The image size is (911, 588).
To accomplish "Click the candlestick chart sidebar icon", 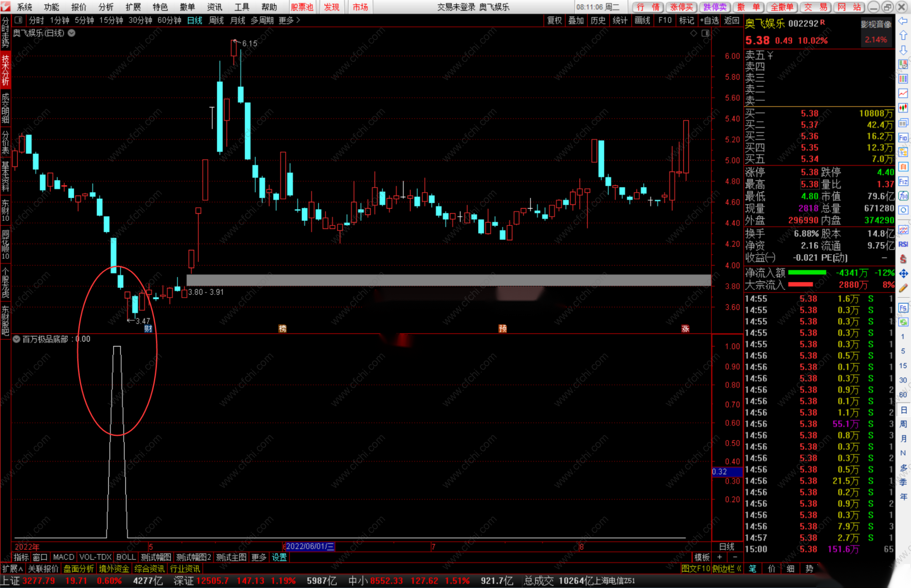I will 903,108.
